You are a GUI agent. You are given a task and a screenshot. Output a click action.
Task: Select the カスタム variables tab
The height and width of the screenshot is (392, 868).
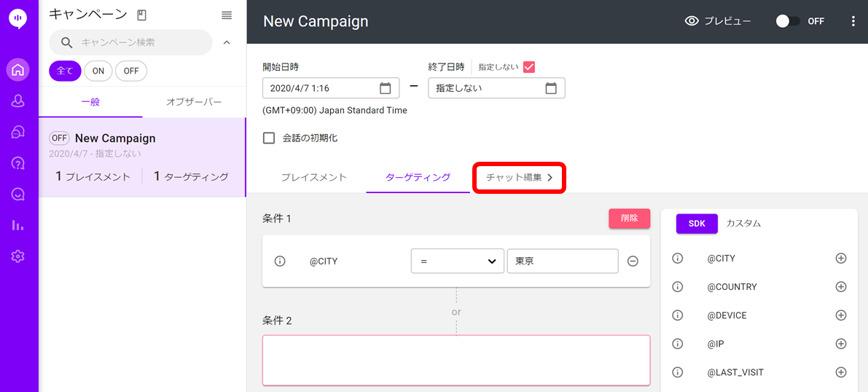(x=743, y=224)
